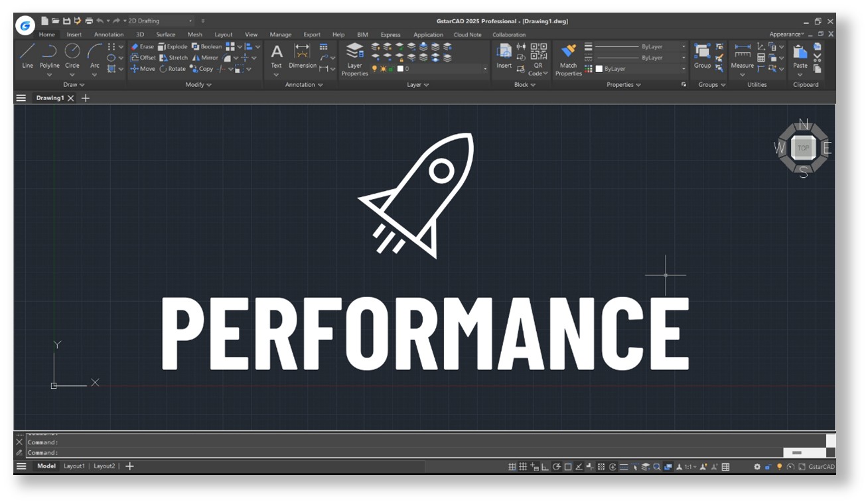Switch to the Annotation ribbon tab

109,34
